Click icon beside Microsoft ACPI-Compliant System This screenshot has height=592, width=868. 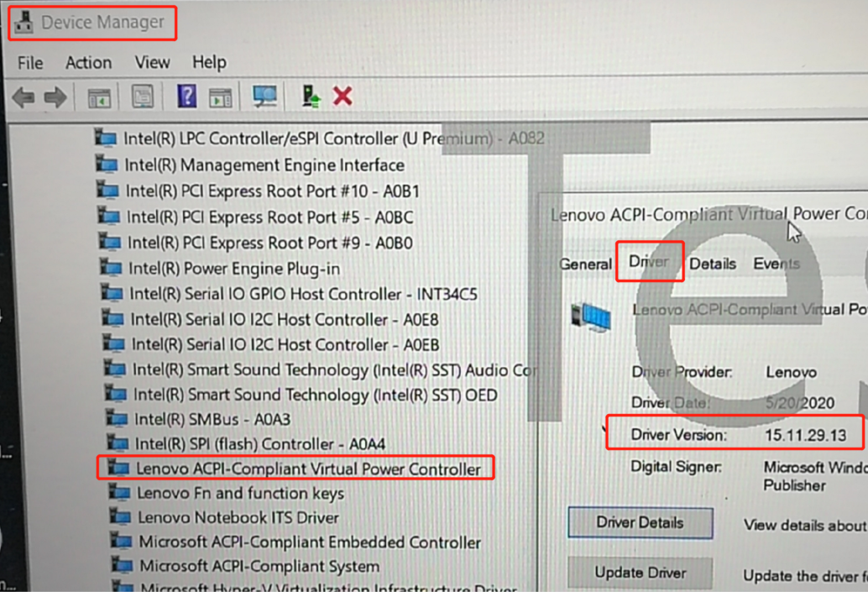coord(122,565)
